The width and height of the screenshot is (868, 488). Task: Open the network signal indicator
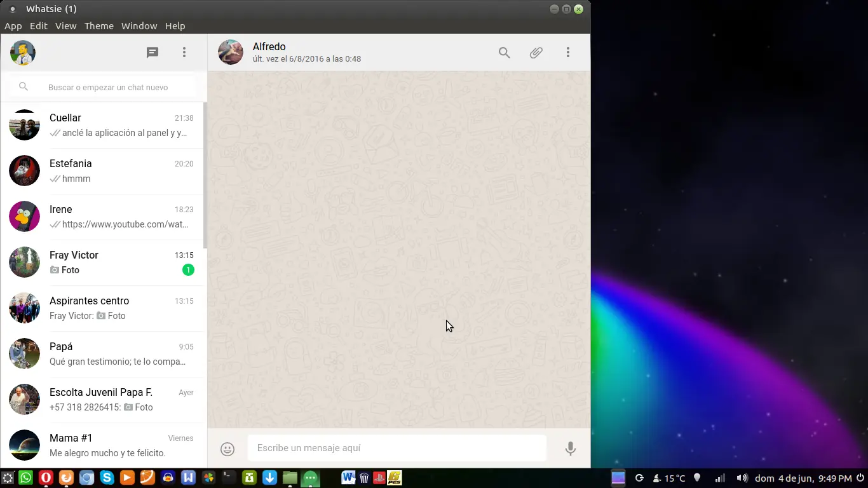tap(720, 478)
